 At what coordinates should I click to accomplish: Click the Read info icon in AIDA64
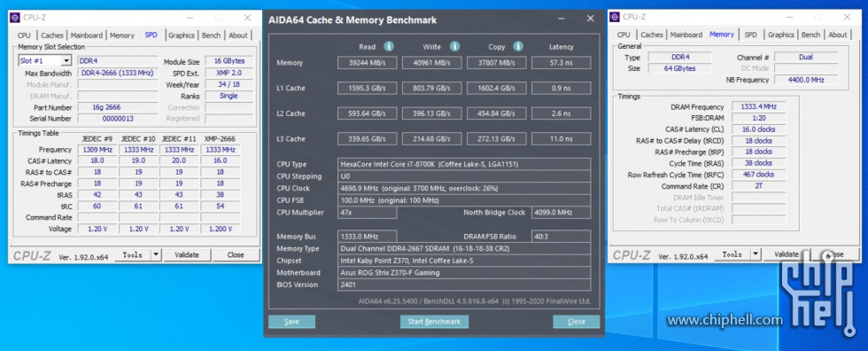pyautogui.click(x=389, y=46)
